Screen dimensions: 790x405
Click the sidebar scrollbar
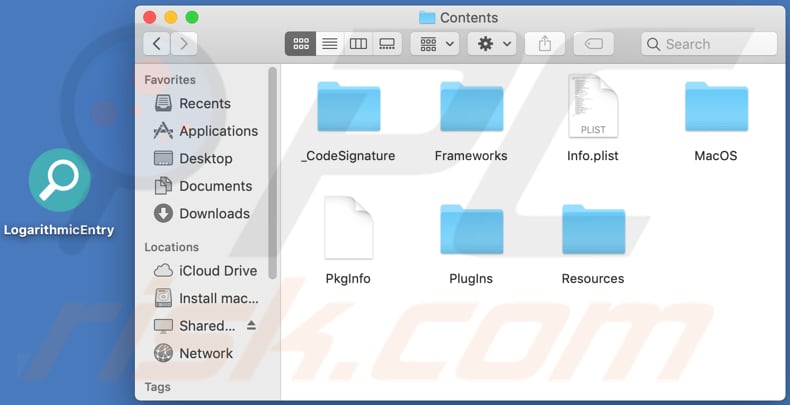point(273,173)
